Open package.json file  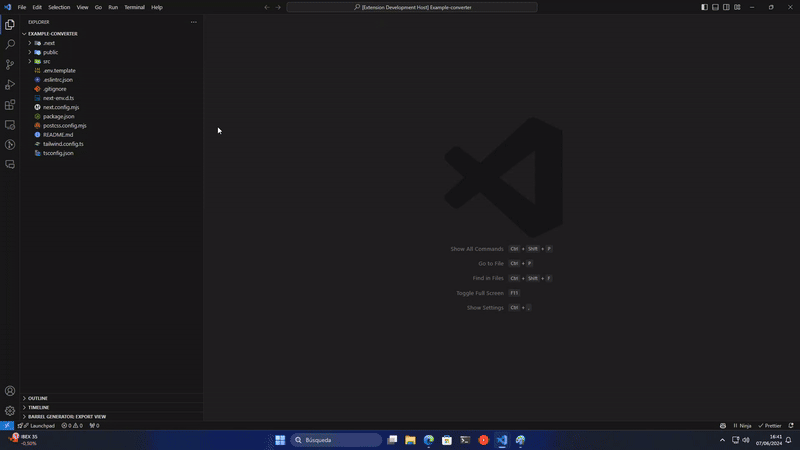click(58, 116)
